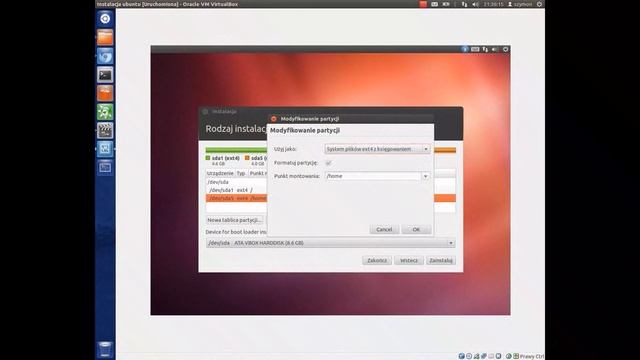Screen dimensions: 640x360
Task: Click the Urządzenie column header
Action: click(x=220, y=173)
